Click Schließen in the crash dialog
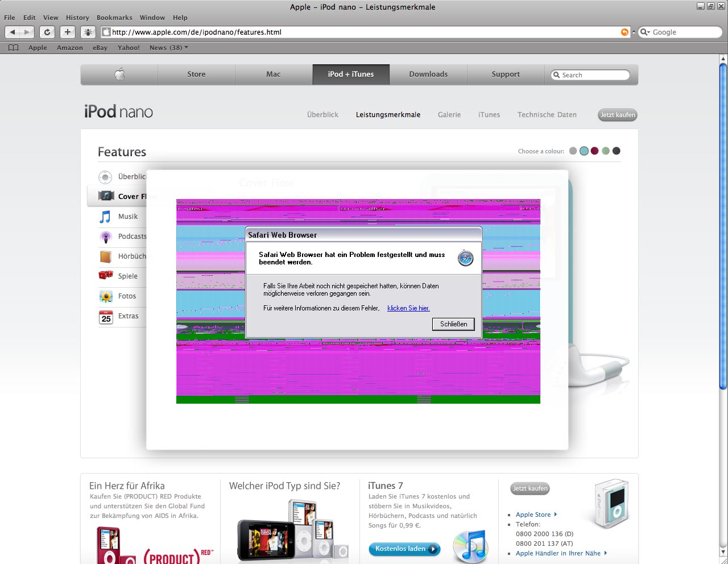Image resolution: width=728 pixels, height=564 pixels. (453, 324)
